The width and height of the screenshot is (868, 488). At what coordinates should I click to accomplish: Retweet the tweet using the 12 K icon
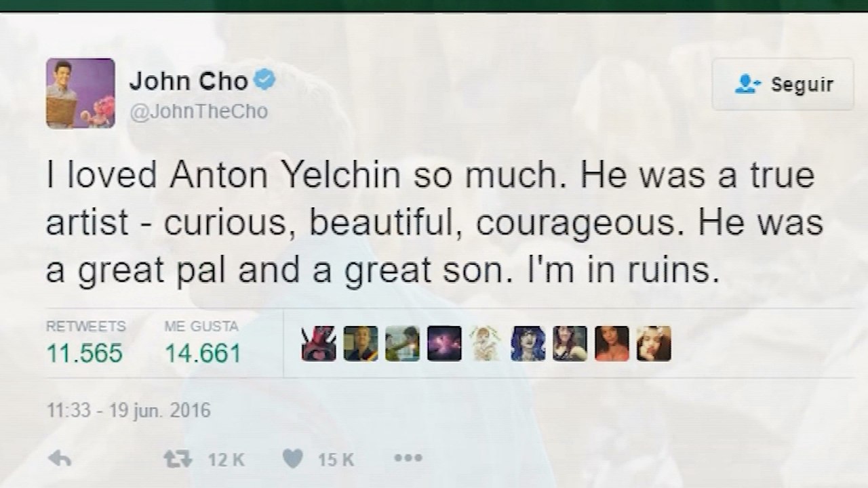tap(178, 459)
